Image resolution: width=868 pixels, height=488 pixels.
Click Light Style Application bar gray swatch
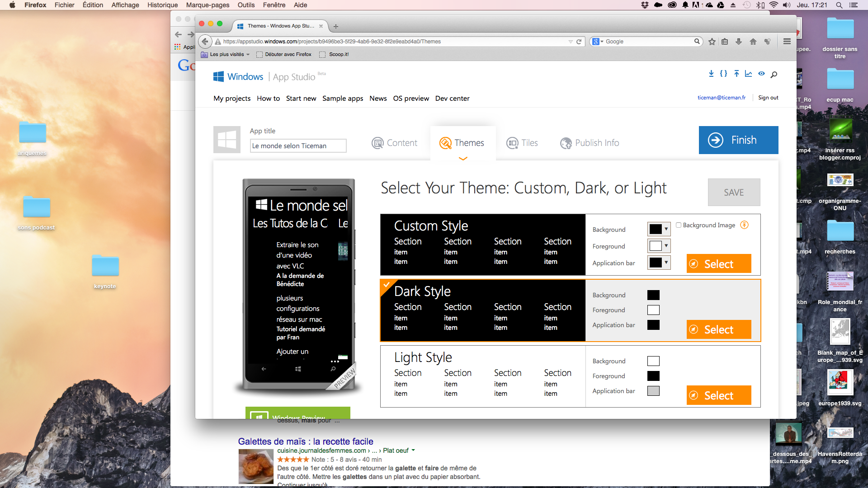pos(653,391)
